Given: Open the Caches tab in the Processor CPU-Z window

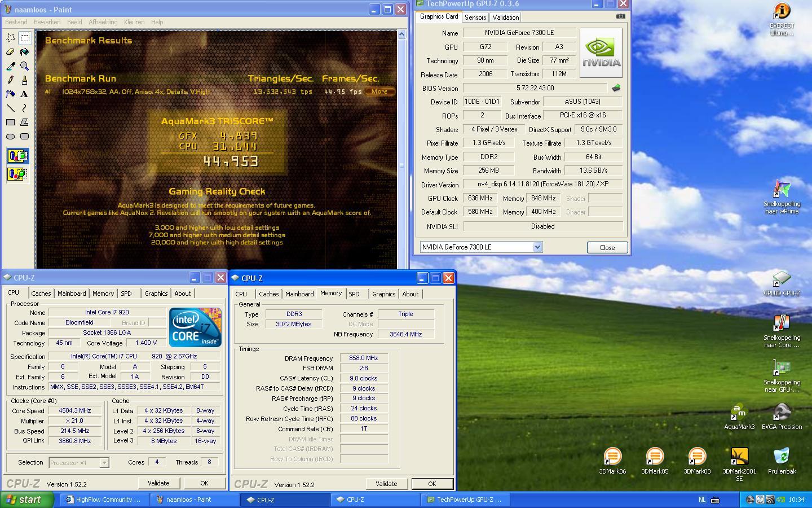Looking at the screenshot, I should (x=41, y=294).
